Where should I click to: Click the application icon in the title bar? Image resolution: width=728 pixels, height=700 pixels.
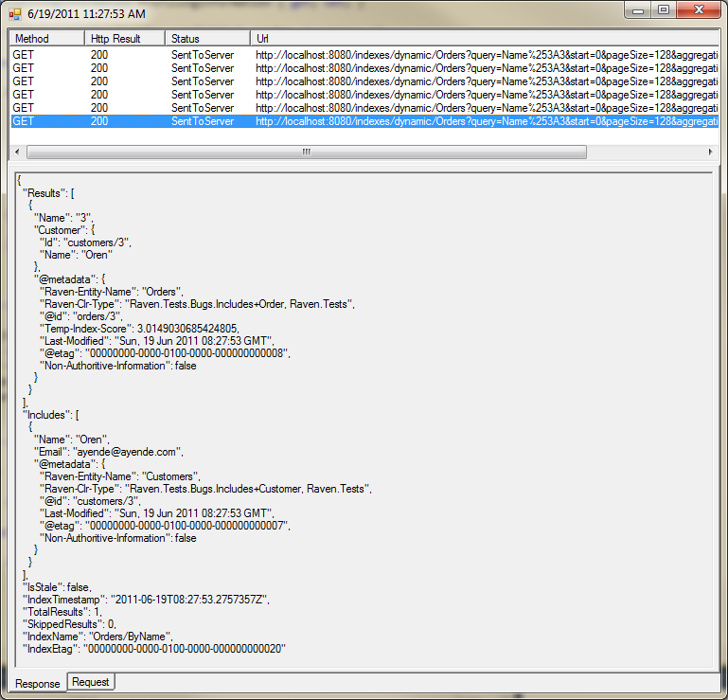tap(15, 14)
